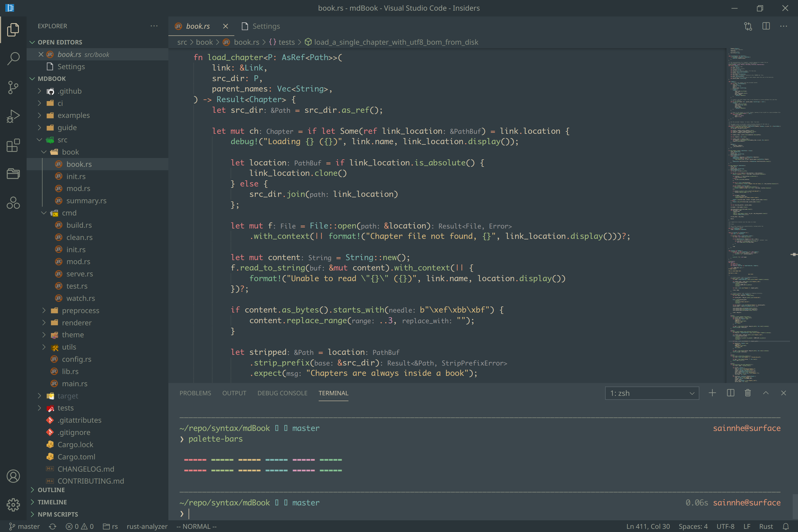
Task: Open the Search view in activity bar
Action: (13, 58)
